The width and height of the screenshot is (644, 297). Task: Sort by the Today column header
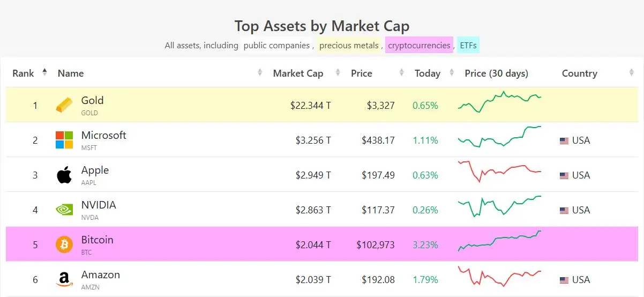click(x=428, y=73)
